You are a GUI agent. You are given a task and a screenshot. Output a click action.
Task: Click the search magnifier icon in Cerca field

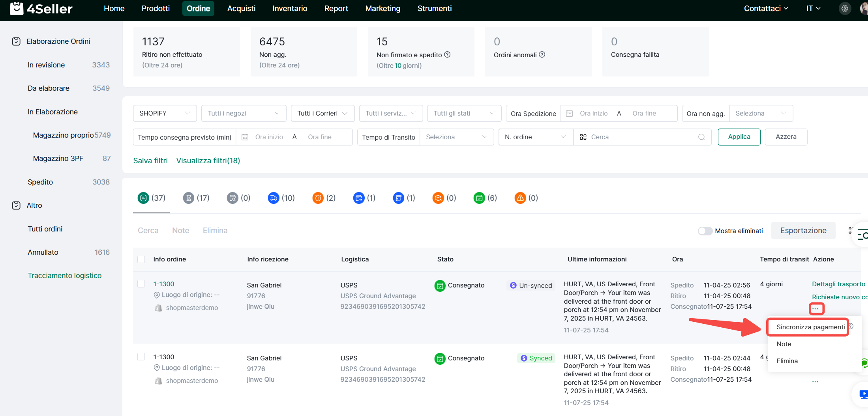click(x=701, y=137)
